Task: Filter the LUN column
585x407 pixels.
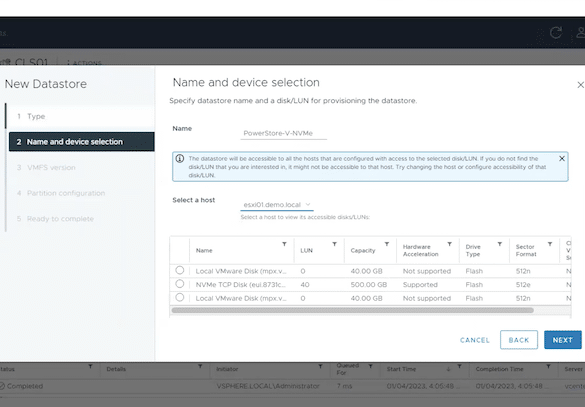Action: point(335,244)
